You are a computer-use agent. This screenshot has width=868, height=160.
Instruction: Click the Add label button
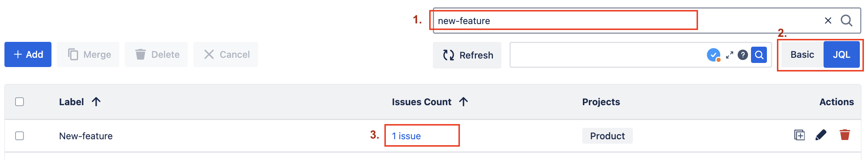28,54
